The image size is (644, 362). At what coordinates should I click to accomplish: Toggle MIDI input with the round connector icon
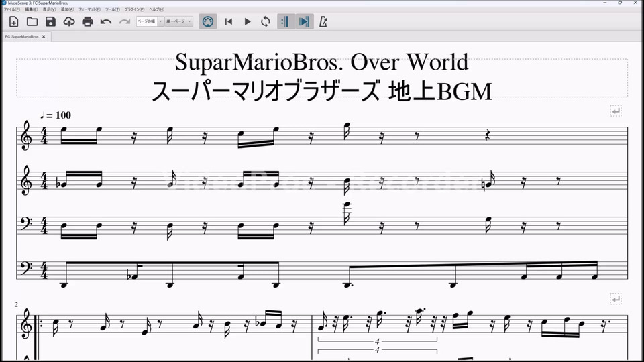point(208,21)
